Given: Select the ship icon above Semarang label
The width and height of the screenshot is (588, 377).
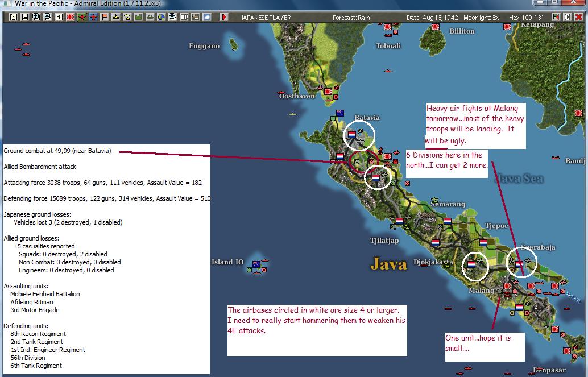Looking at the screenshot, I should (434, 200).
